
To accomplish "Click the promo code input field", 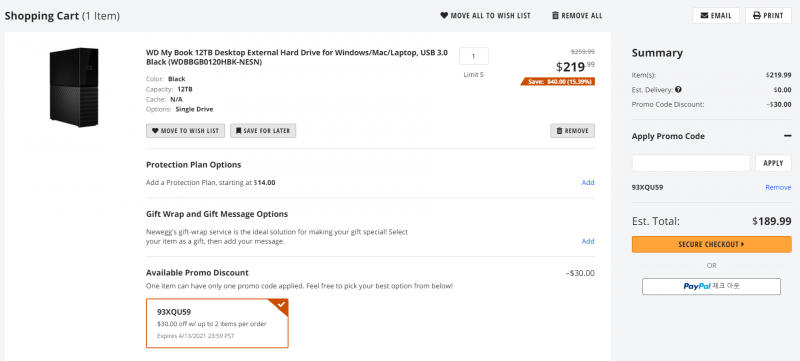I will [691, 163].
